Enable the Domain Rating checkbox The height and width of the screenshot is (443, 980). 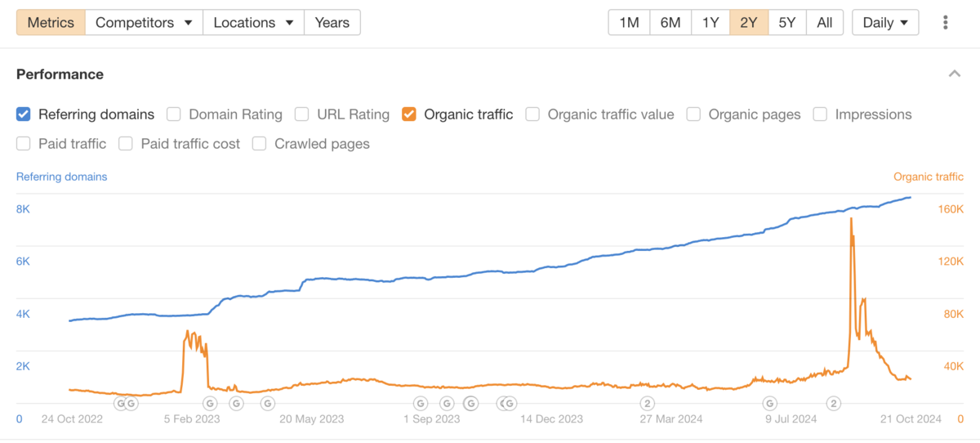174,114
